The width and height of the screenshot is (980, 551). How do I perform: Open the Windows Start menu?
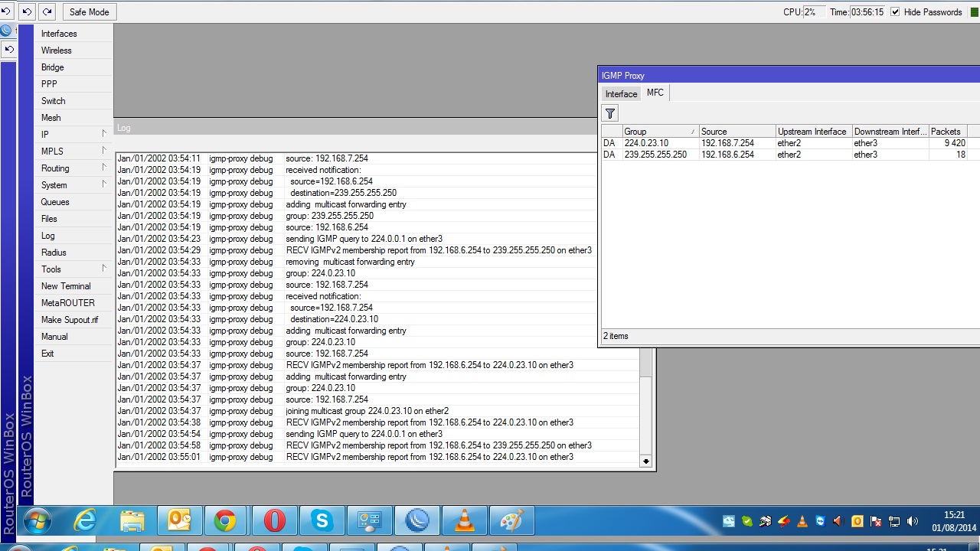tap(36, 522)
